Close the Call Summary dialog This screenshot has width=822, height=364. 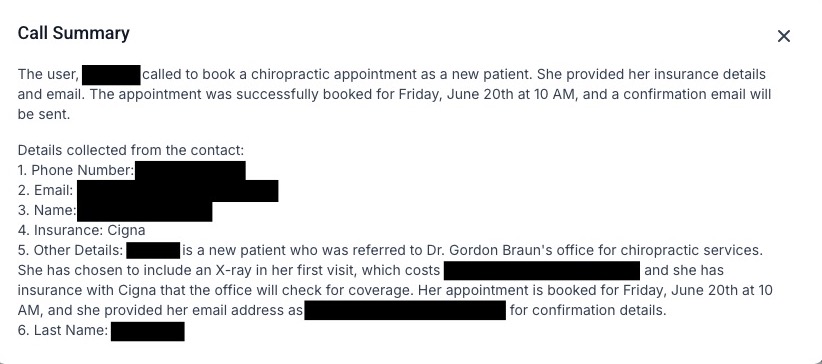point(784,36)
